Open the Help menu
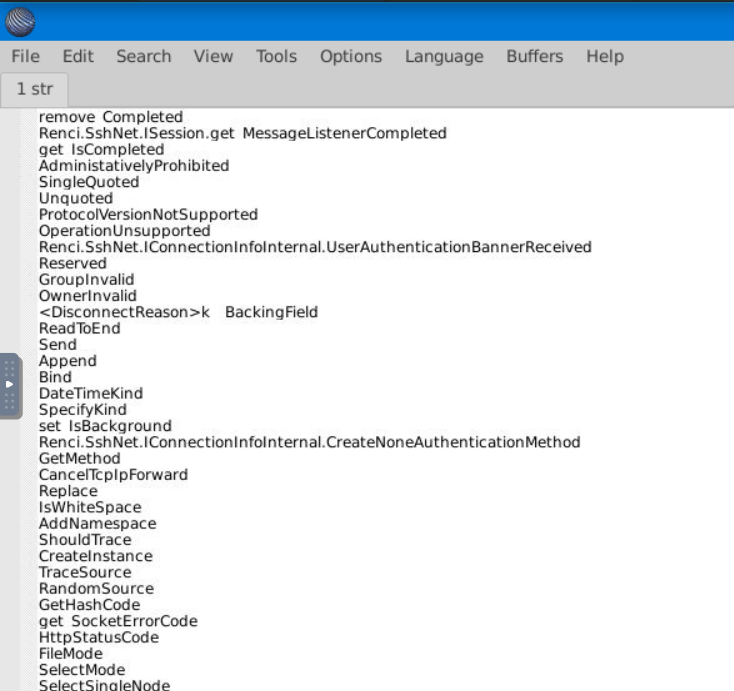Viewport: 734px width, 691px height. [x=605, y=57]
